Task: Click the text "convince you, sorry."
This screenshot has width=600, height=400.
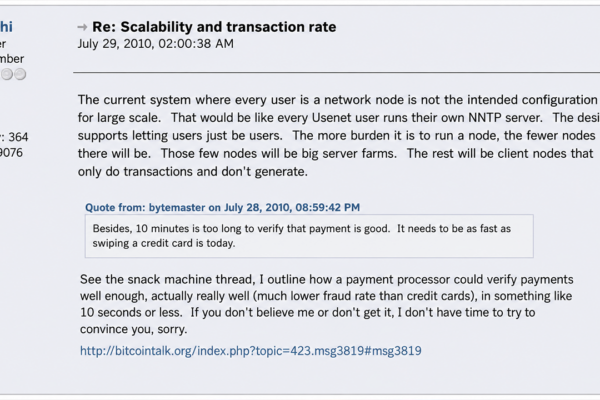Action: pos(134,329)
